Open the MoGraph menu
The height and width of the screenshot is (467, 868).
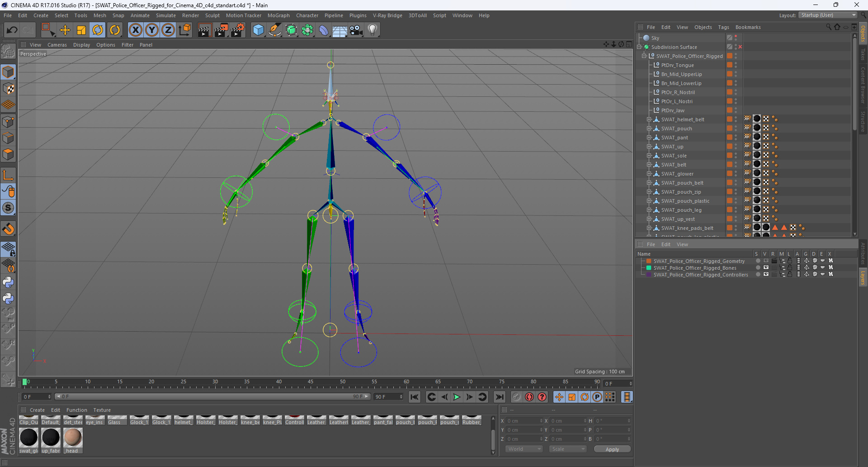278,15
